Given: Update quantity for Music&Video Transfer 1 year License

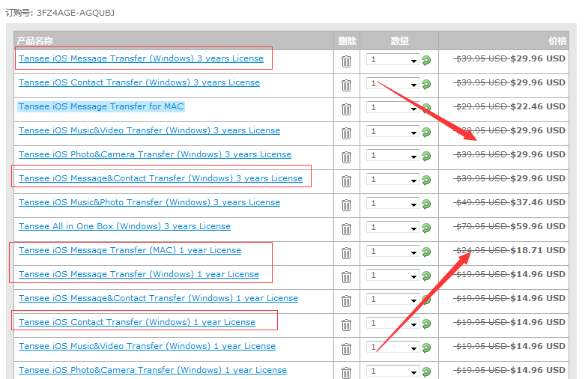Looking at the screenshot, I should click(x=426, y=348).
